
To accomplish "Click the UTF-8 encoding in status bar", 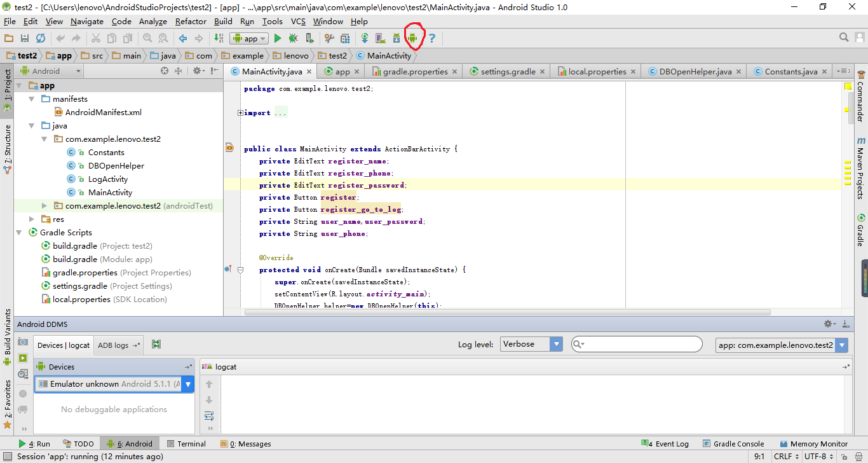I will point(818,457).
